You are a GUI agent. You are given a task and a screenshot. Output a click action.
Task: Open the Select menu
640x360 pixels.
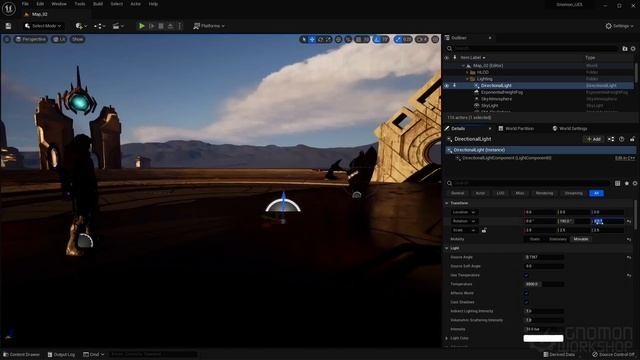pos(117,4)
